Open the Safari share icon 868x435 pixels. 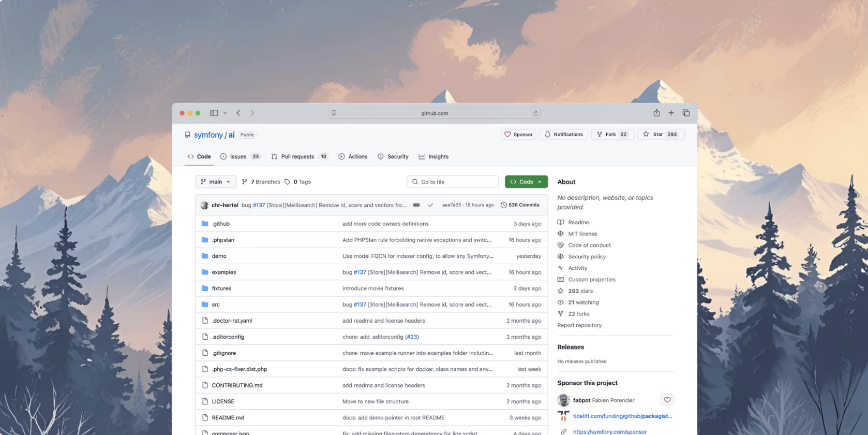pos(656,113)
